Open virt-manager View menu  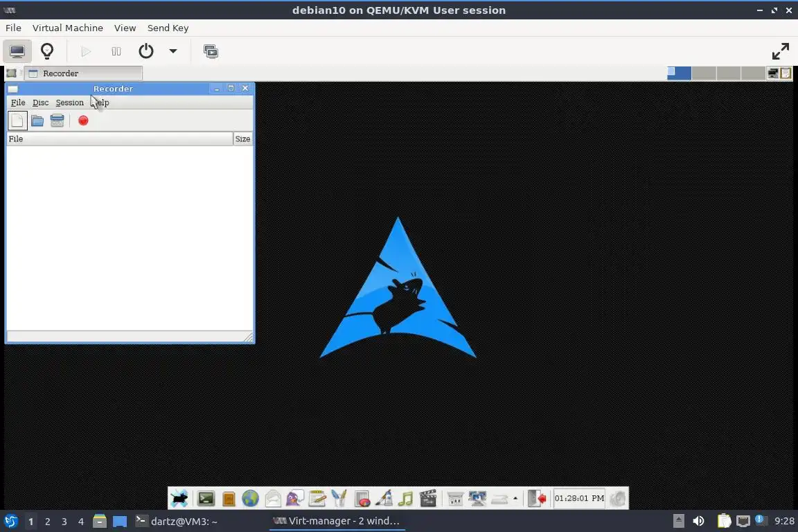point(125,28)
